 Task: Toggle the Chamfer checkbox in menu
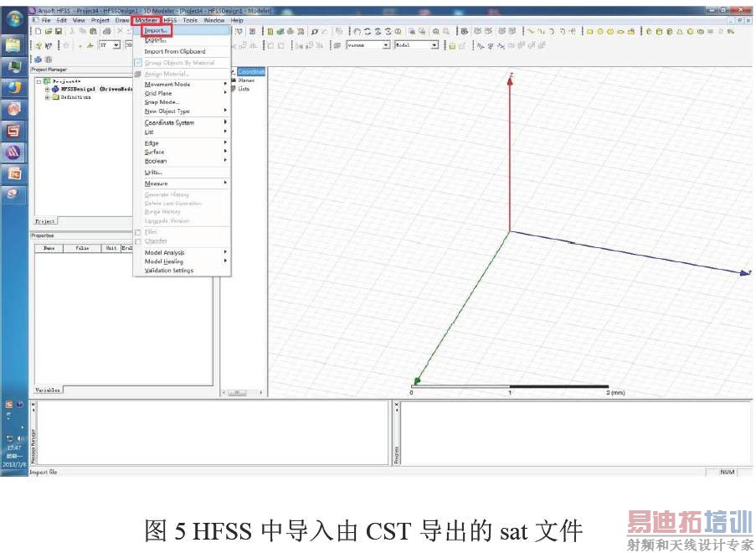(138, 240)
